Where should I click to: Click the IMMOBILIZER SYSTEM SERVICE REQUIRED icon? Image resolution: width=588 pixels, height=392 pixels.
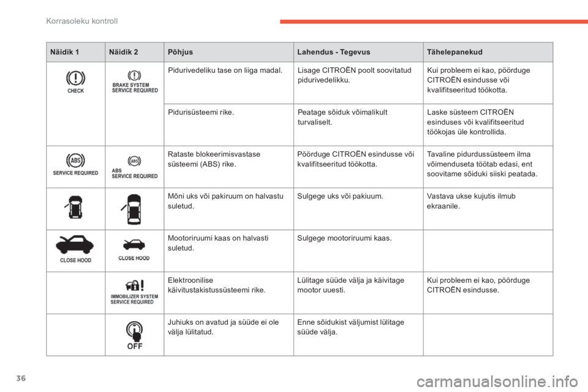pyautogui.click(x=134, y=292)
